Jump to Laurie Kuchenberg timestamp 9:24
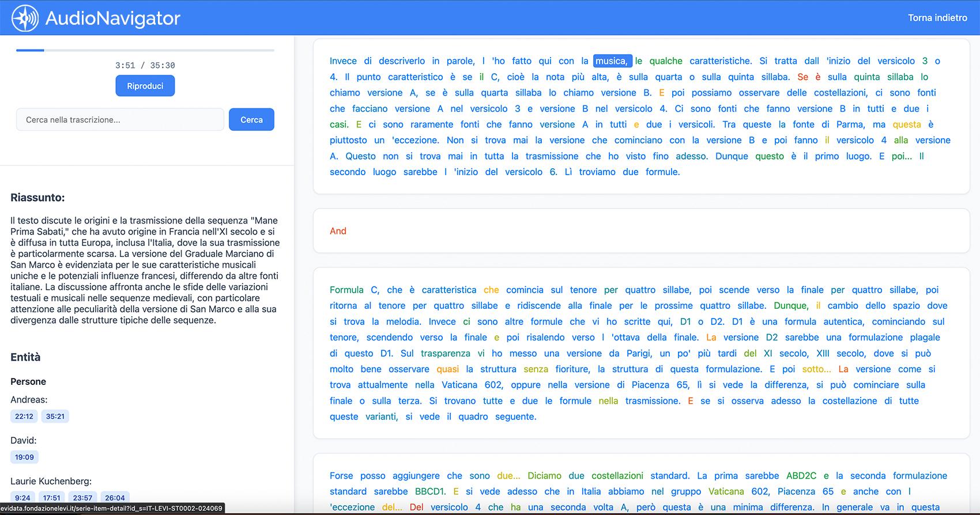The width and height of the screenshot is (980, 515). 23,497
